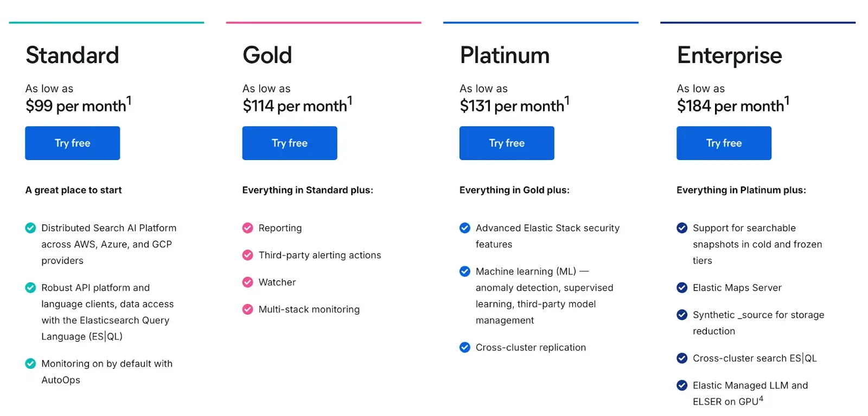Click the footnote superscript after $99 per month
The image size is (868, 416).
tap(129, 100)
